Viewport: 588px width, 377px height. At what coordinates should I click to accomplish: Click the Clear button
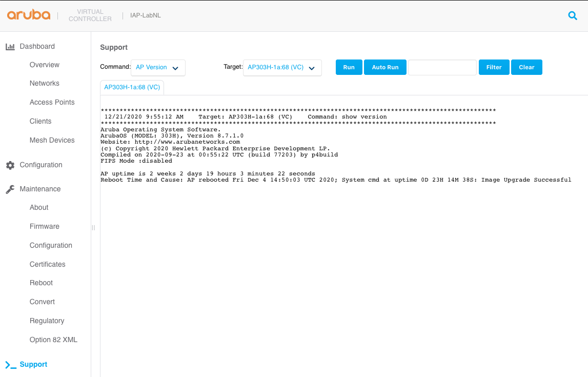point(526,67)
